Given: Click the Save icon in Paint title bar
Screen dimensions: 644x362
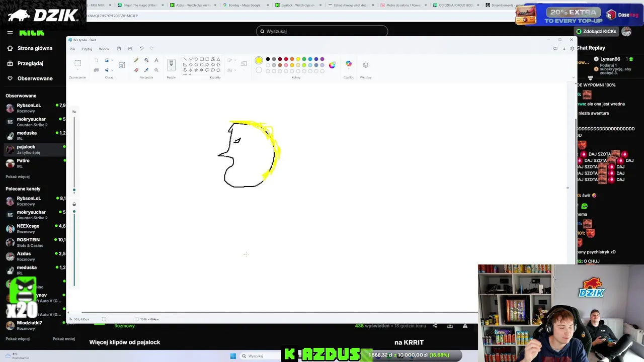Looking at the screenshot, I should [x=119, y=49].
